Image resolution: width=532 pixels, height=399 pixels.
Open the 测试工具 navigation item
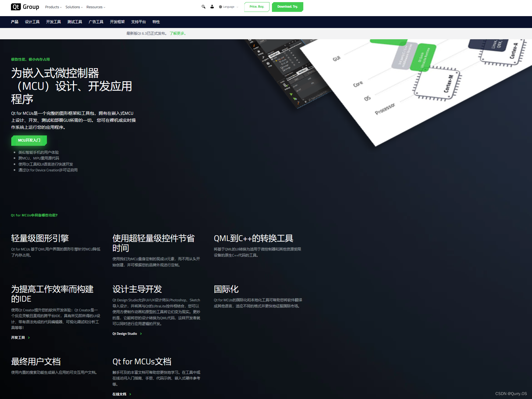click(75, 22)
